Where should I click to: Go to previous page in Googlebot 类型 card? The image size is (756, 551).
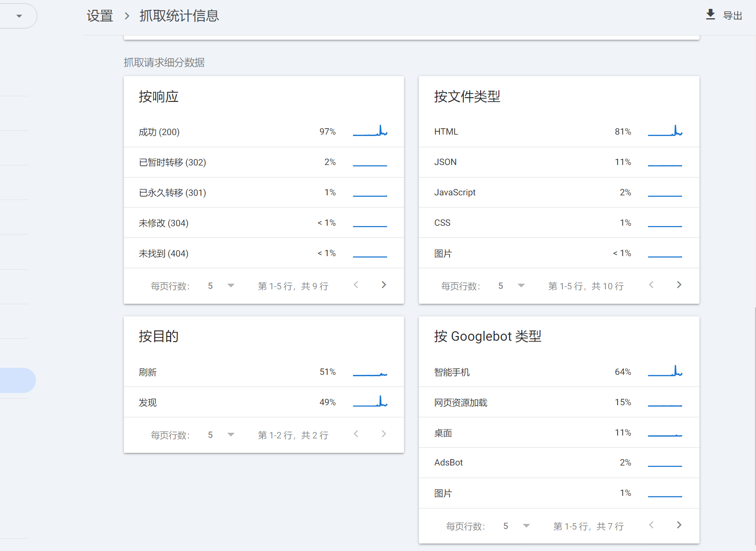[x=651, y=525]
